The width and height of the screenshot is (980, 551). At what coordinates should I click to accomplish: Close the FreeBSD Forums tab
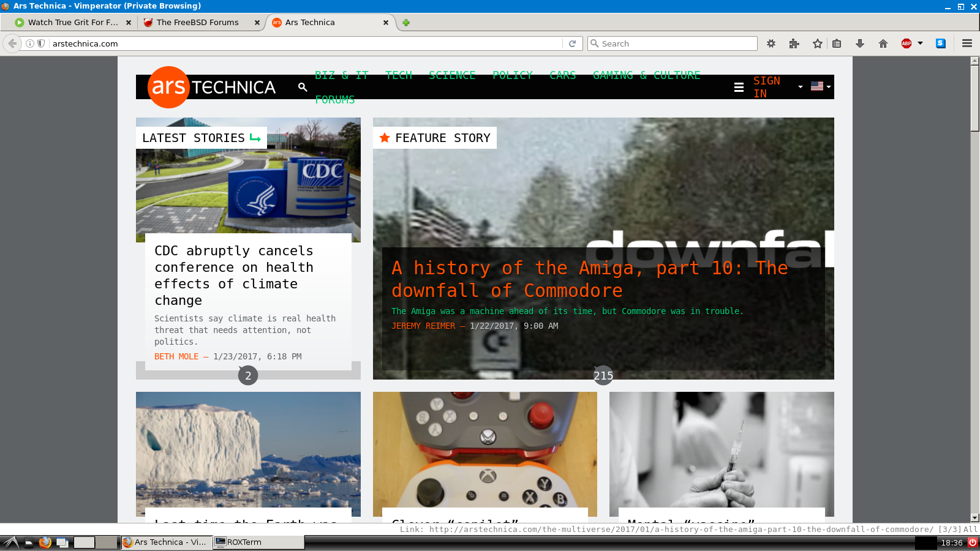[x=257, y=23]
